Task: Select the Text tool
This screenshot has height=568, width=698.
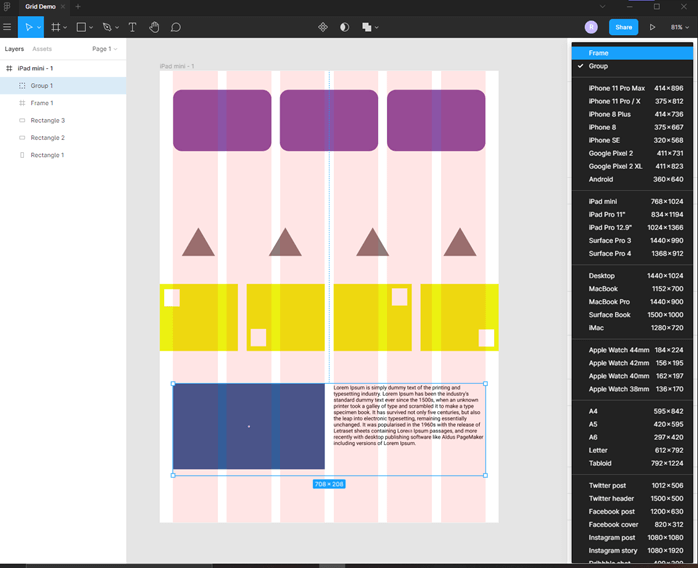Action: point(132,27)
